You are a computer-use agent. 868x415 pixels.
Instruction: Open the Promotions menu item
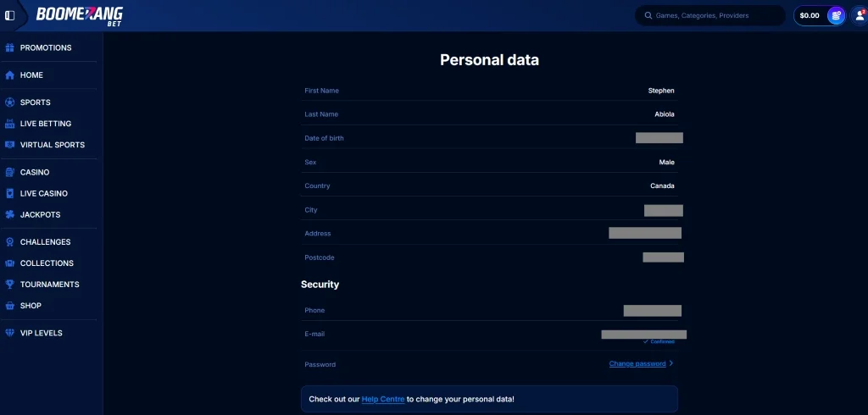[x=46, y=47]
